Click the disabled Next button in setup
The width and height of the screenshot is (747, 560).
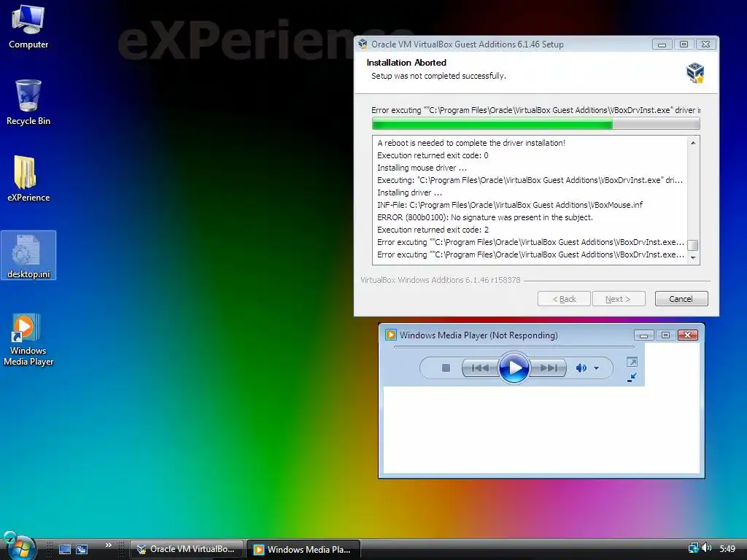coord(619,298)
